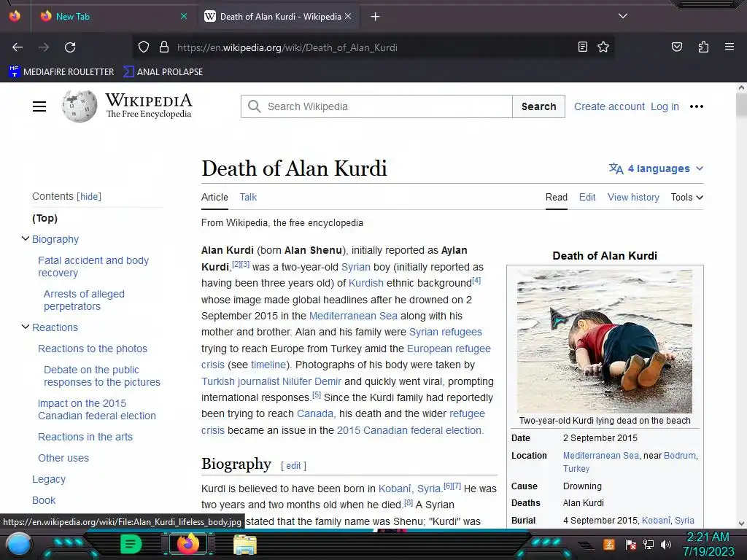Open the timeline link
This screenshot has height=560, width=747.
[x=268, y=365]
